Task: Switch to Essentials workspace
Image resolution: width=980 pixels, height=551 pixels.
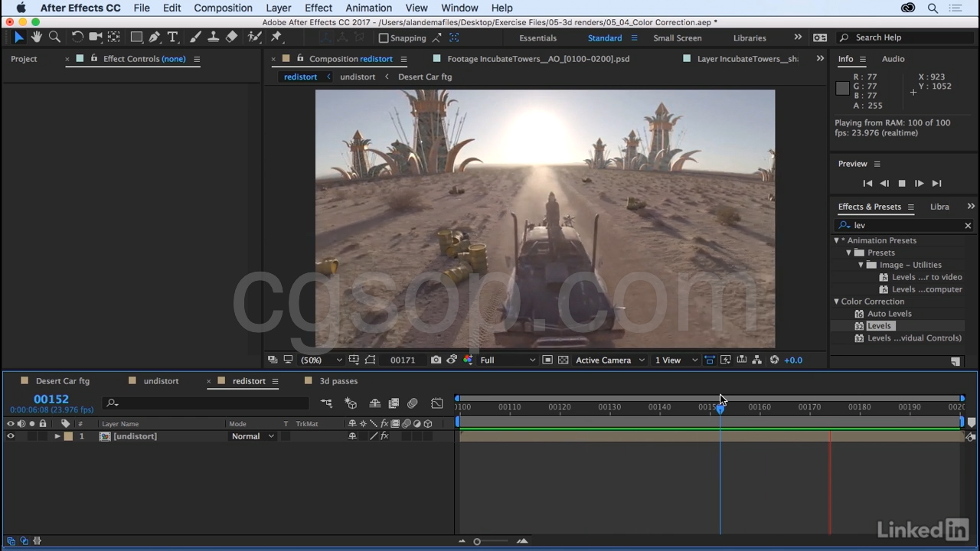Action: coord(537,37)
